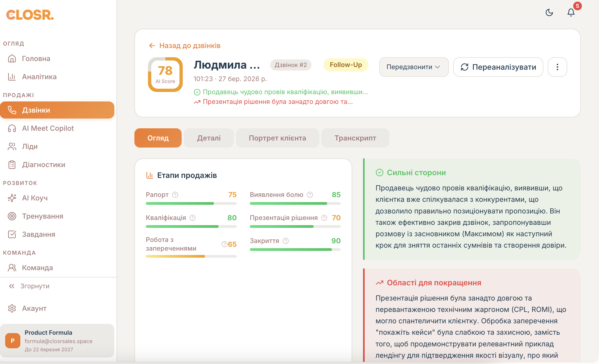Open the three-dot more options menu
This screenshot has height=364, width=599.
tap(557, 67)
